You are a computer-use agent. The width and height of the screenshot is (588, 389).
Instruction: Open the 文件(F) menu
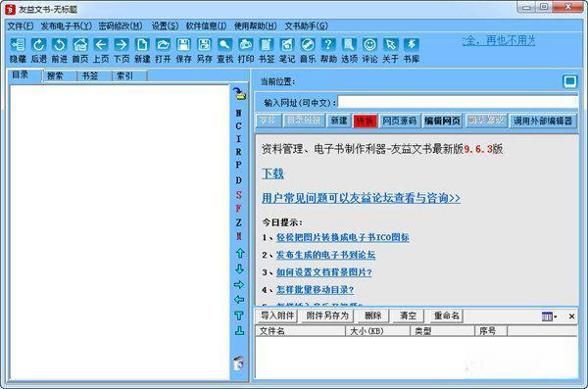click(21, 25)
